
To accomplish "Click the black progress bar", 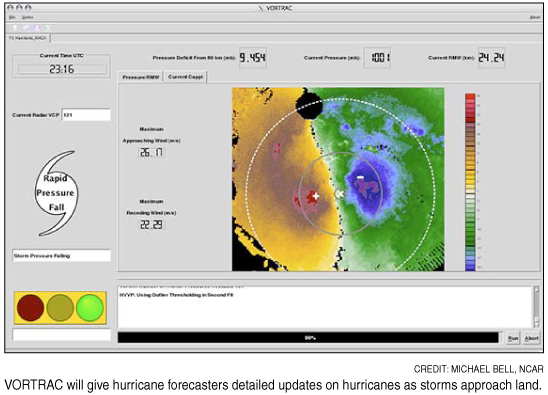I will coord(308,338).
